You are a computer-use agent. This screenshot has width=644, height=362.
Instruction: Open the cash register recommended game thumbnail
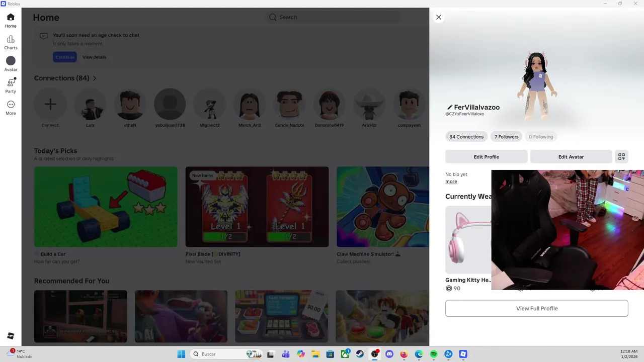[x=281, y=316]
